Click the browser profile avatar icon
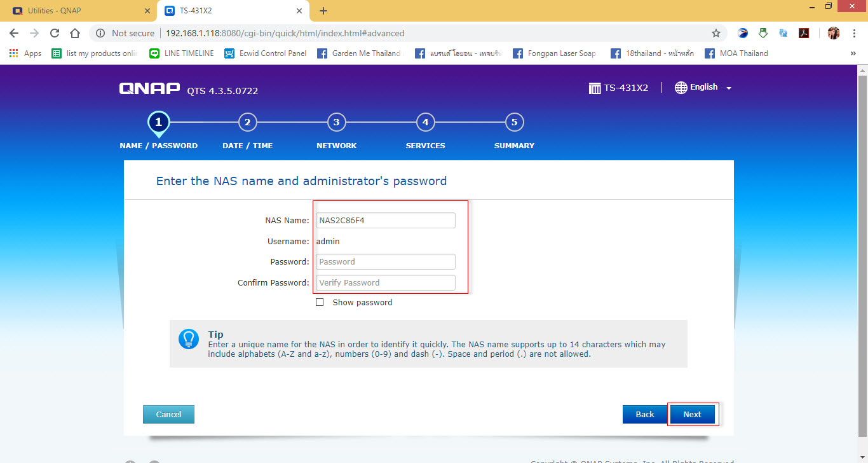The height and width of the screenshot is (463, 868). [833, 32]
